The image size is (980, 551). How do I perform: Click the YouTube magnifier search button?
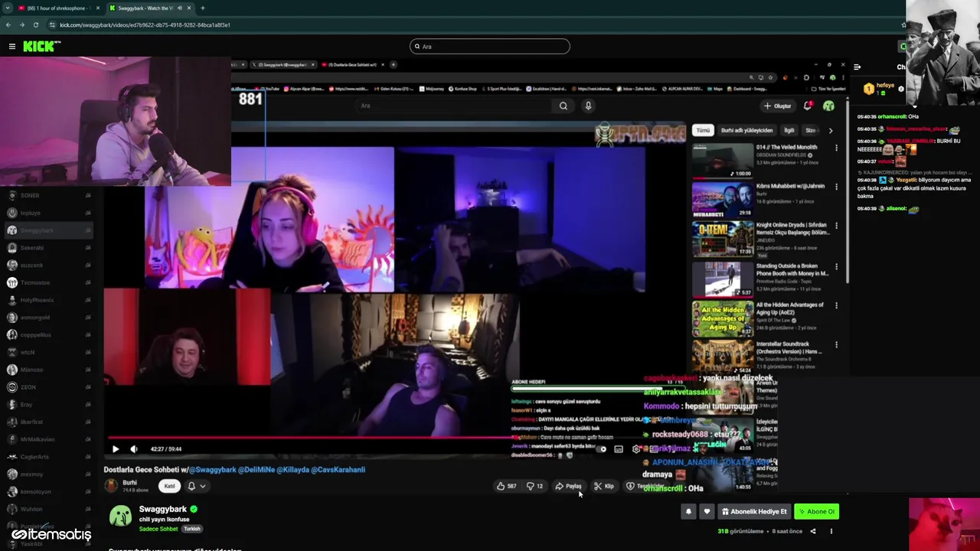[563, 106]
